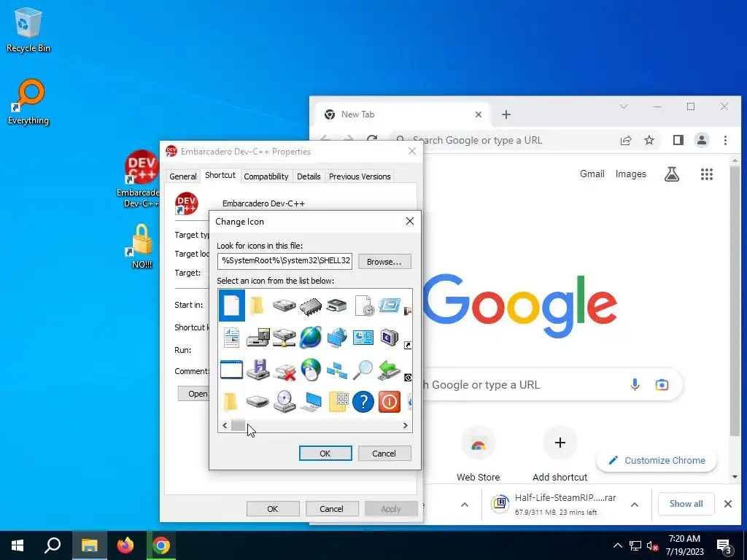Open the Everything desktop shortcut
This screenshot has height=560, width=747.
[x=28, y=102]
